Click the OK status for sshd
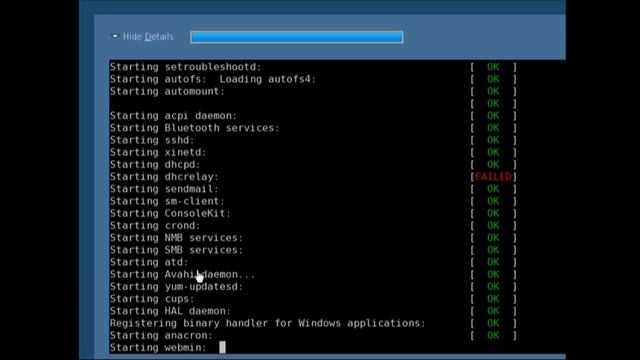The height and width of the screenshot is (360, 640). pyautogui.click(x=493, y=140)
